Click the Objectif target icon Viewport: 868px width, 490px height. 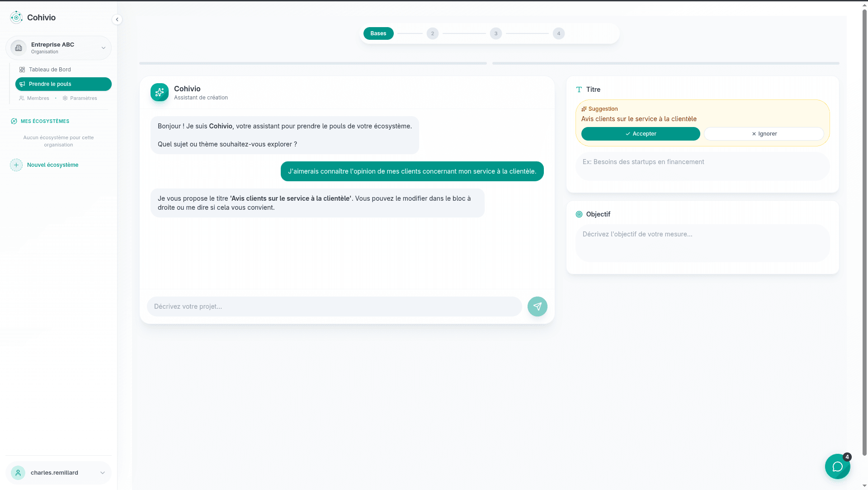tap(579, 214)
